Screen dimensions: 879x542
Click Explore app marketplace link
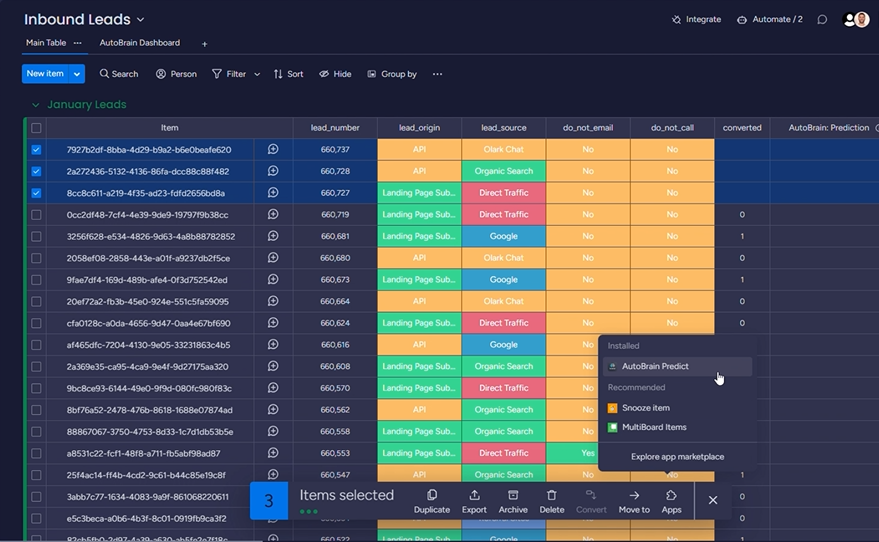pos(677,457)
